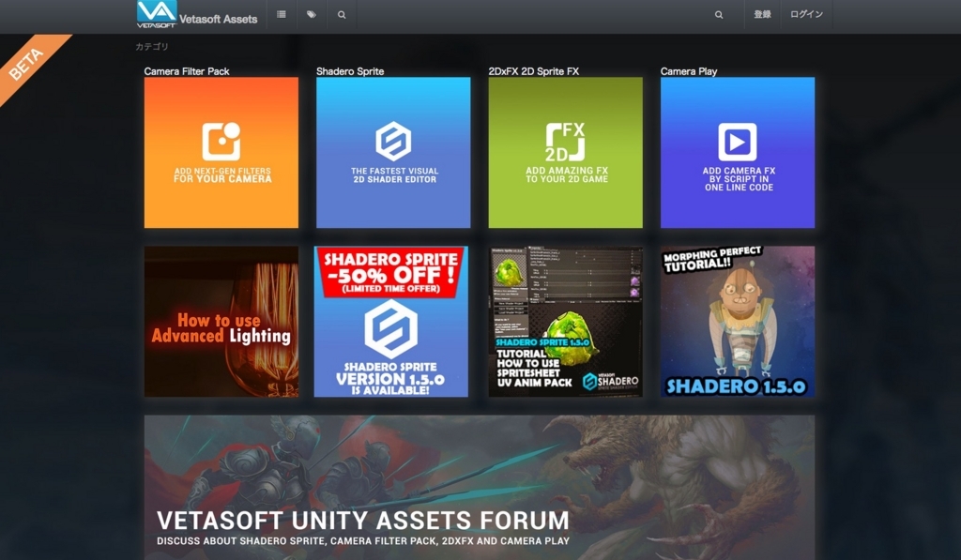Open Vetasoft Assets home title
The image size is (961, 560).
pos(218,19)
